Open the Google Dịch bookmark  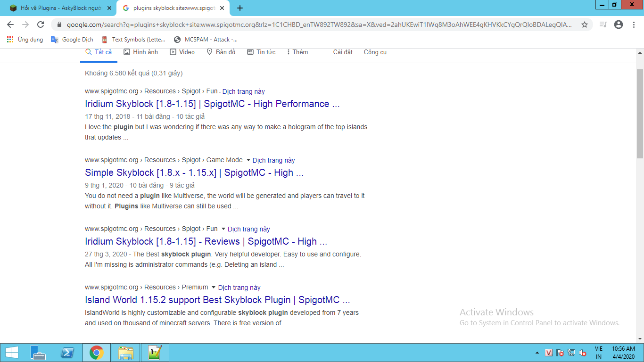pos(72,40)
